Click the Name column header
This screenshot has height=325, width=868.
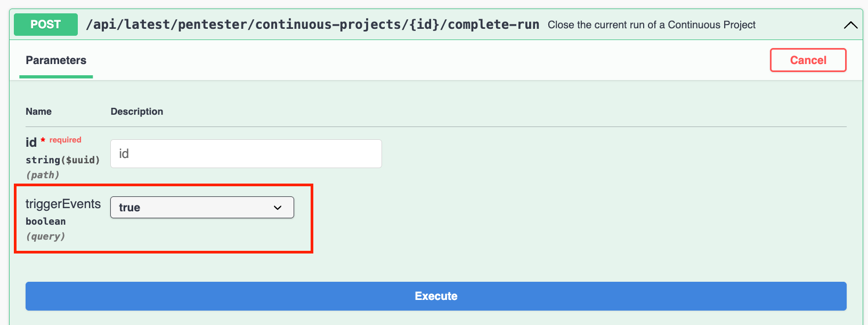pyautogui.click(x=39, y=112)
